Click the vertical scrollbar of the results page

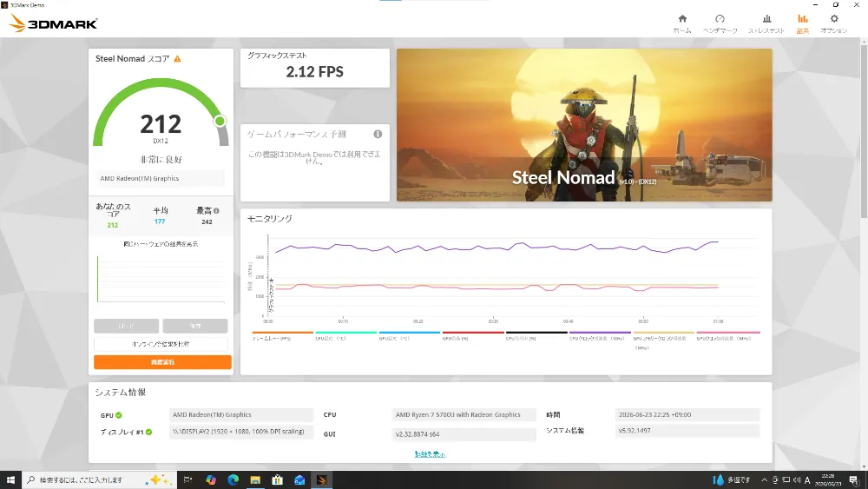coord(864,131)
